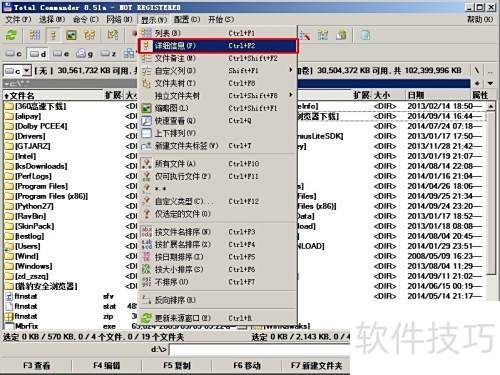Toggle 上下排列 panel layout option
Viewport: 500px width, 375px height.
tap(217, 133)
